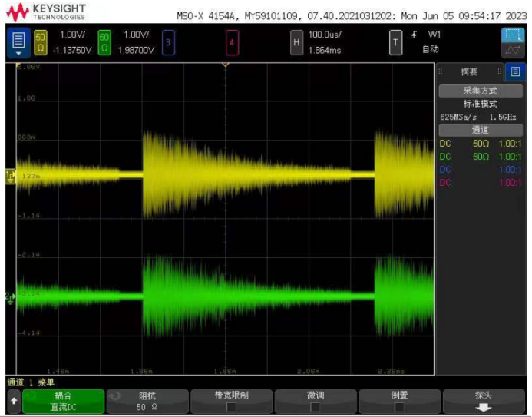Click the sidebar list icon beside 摘要
Viewport: 532px width, 417px height.
point(516,71)
